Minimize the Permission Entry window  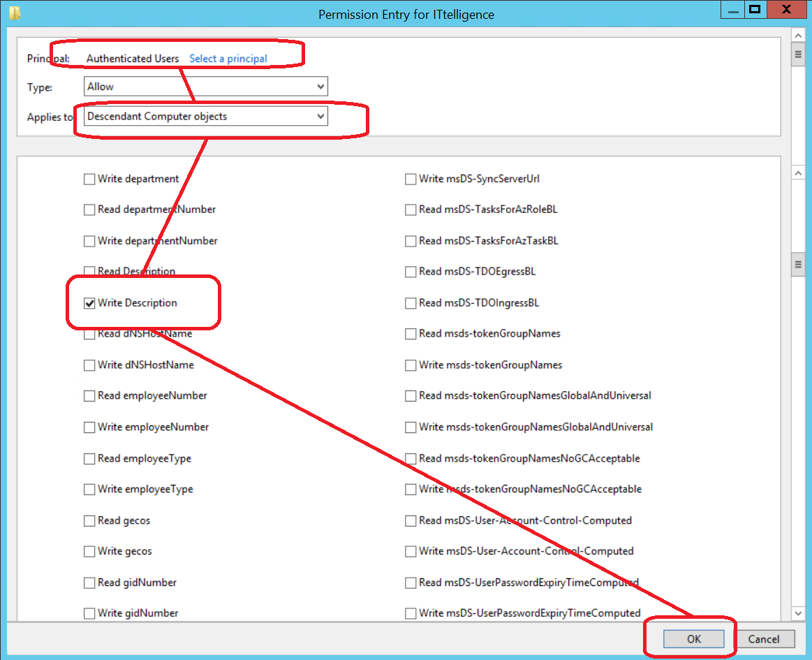pyautogui.click(x=733, y=9)
